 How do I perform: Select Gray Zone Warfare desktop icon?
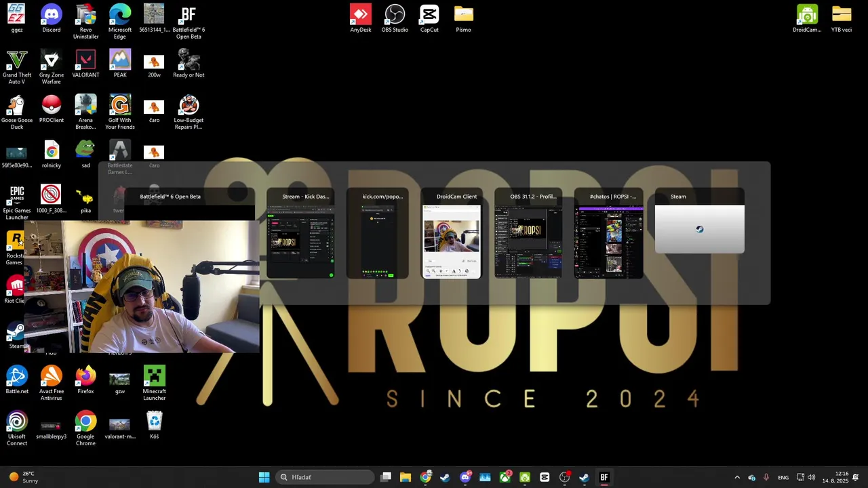point(51,67)
